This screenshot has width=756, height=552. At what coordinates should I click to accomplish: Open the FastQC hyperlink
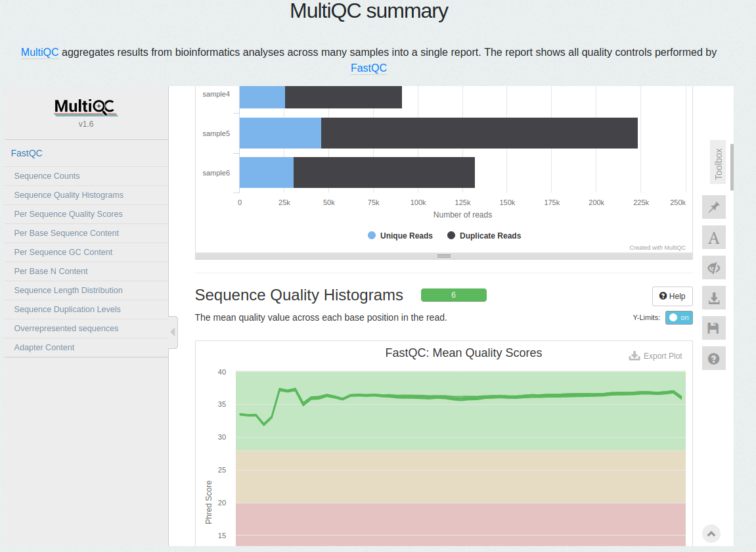click(x=368, y=68)
